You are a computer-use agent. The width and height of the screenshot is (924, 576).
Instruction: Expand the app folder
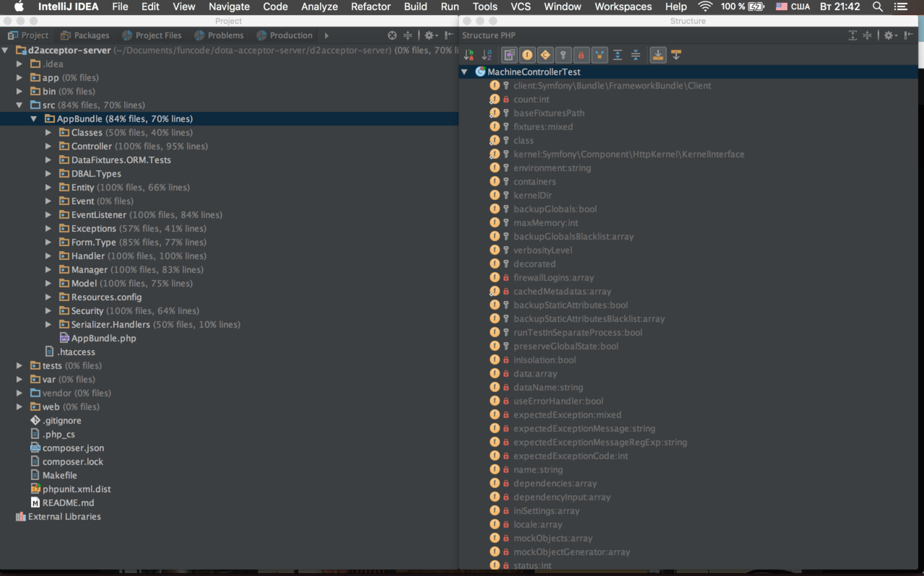point(19,78)
